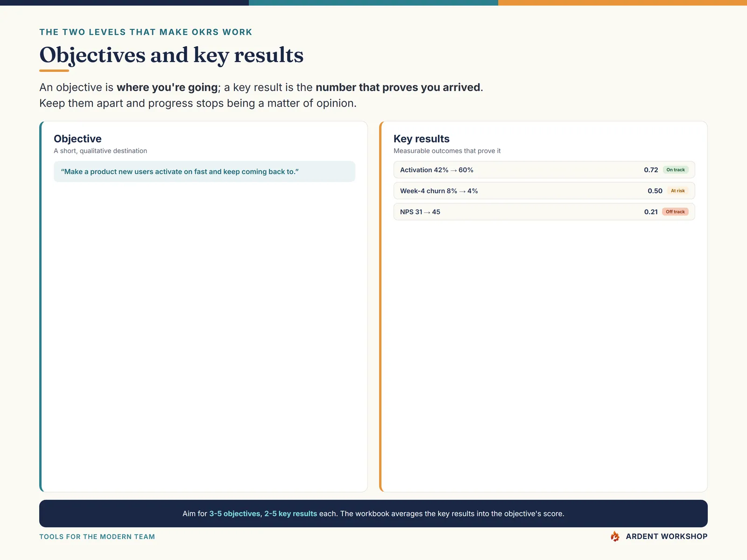
Task: Click 'TOOLS FOR THE MODERN TEAM' footer text
Action: pyautogui.click(x=97, y=537)
